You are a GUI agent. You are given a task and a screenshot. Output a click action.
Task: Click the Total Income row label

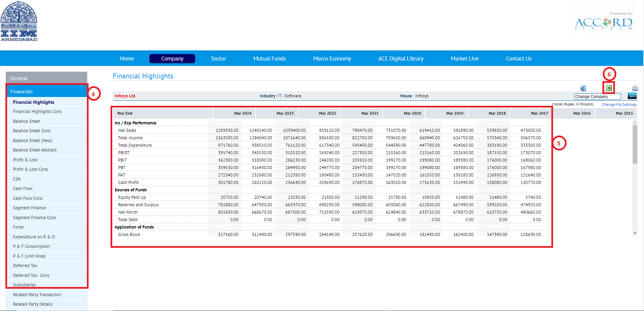tap(130, 138)
